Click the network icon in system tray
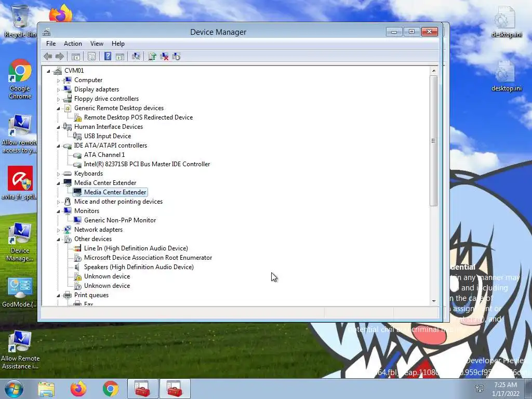 tap(480, 389)
